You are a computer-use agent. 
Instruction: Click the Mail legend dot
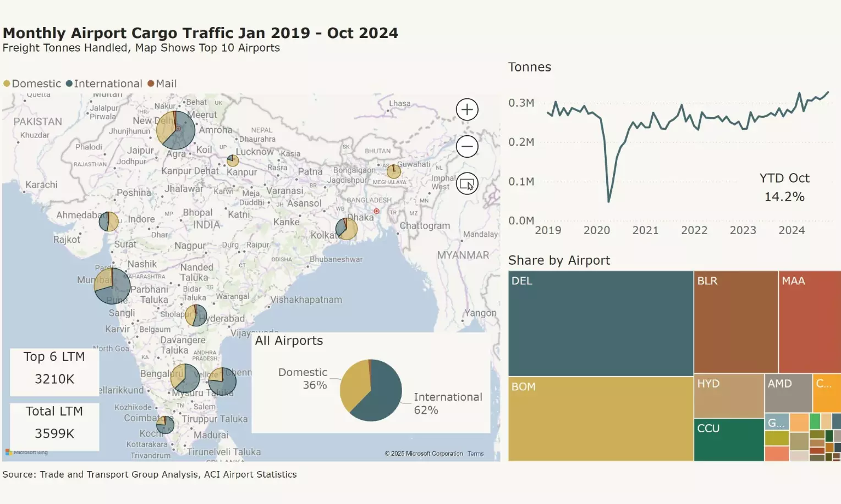[151, 84]
